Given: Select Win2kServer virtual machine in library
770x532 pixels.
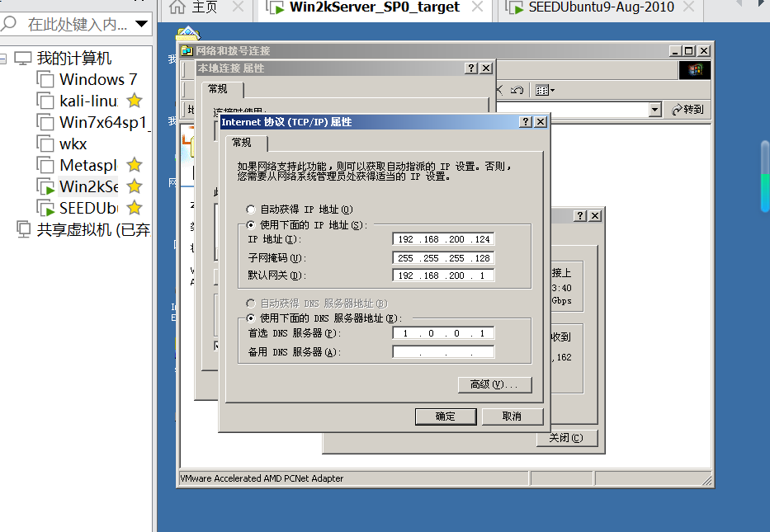Looking at the screenshot, I should [88, 187].
